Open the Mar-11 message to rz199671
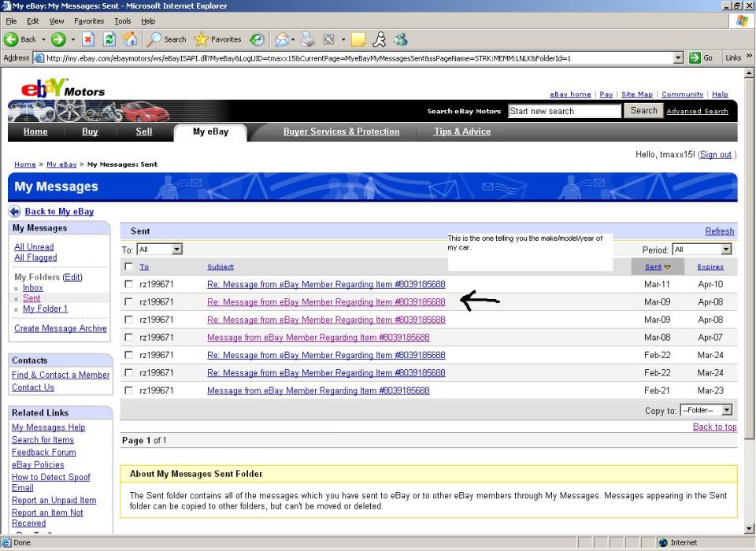This screenshot has width=756, height=551. [326, 284]
